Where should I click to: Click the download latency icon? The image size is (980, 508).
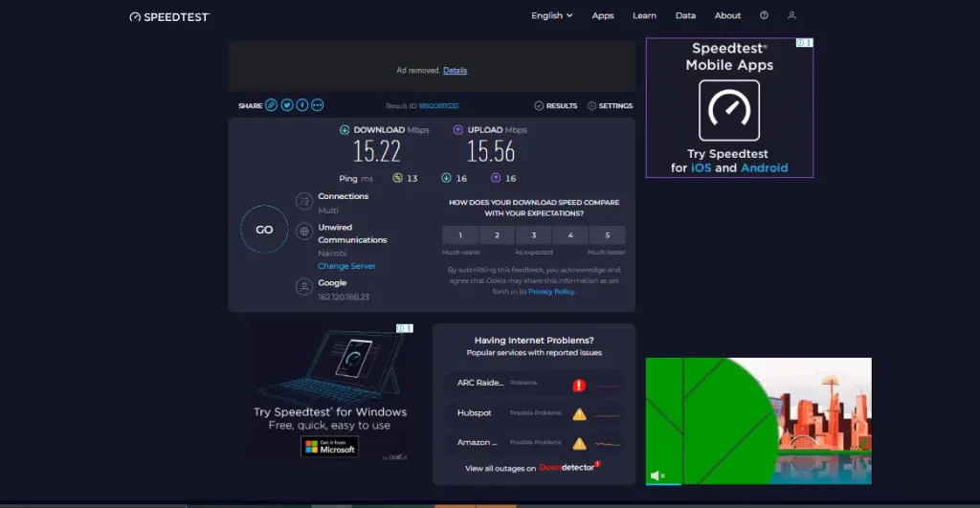pos(446,178)
